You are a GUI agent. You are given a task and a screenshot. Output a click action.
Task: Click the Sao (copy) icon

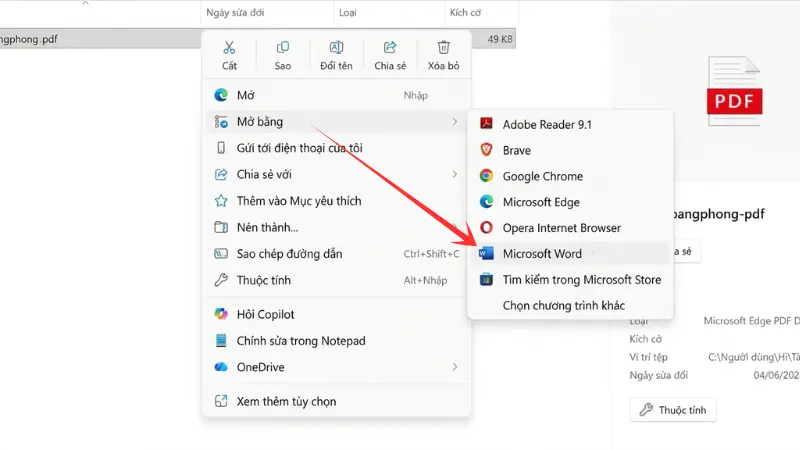point(283,47)
